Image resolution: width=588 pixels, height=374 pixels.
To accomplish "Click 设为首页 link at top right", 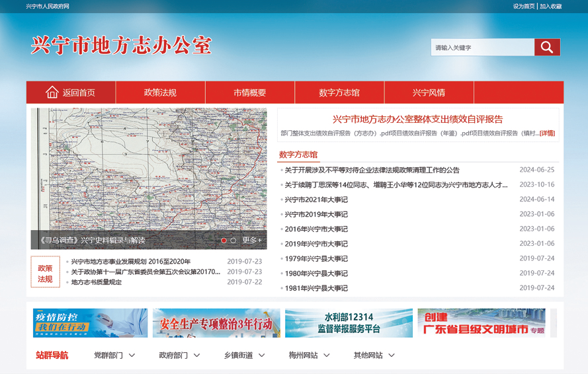I will (524, 7).
